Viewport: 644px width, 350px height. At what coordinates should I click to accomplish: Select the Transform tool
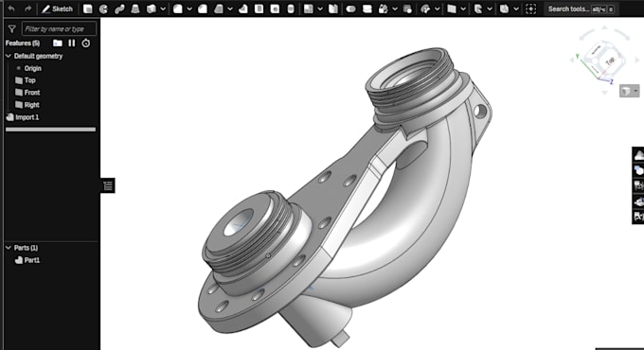(384, 9)
